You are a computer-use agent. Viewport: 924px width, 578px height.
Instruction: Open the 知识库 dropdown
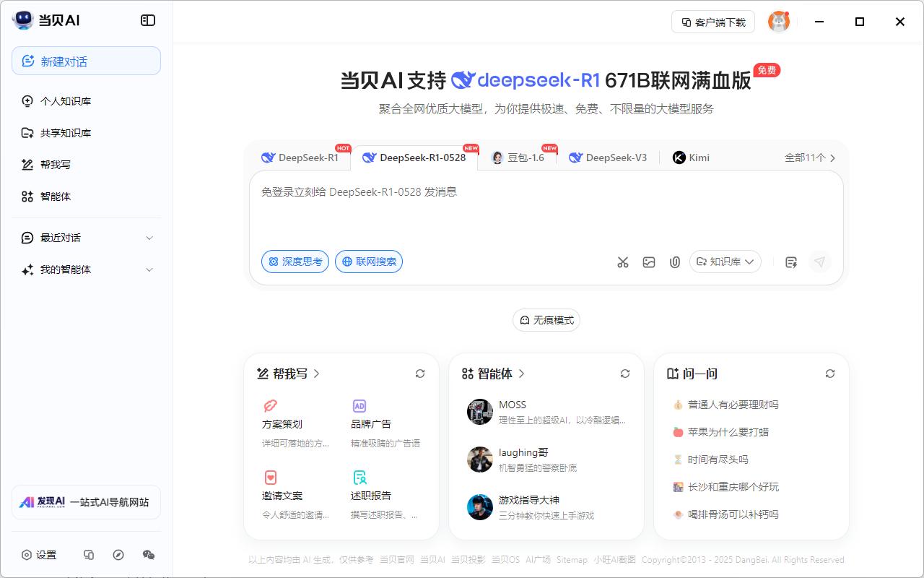tap(725, 262)
